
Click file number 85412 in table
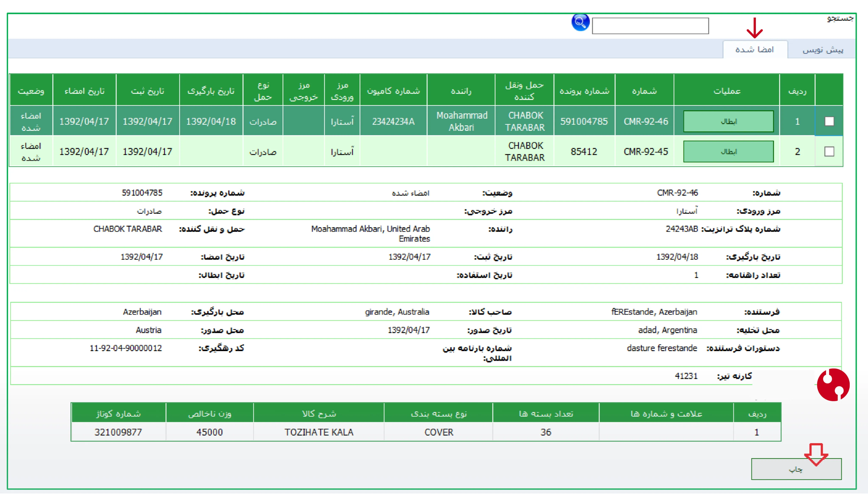point(584,151)
